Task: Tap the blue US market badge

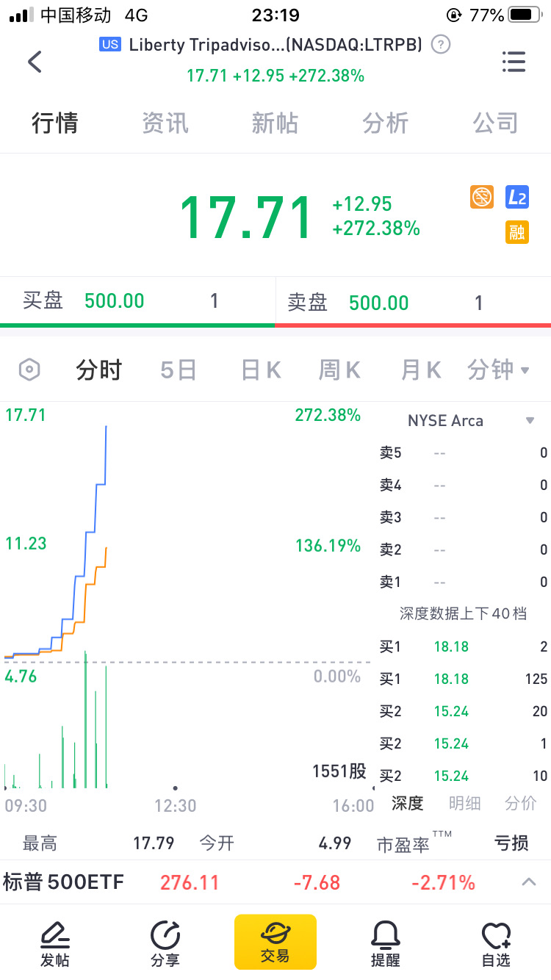Action: click(110, 45)
